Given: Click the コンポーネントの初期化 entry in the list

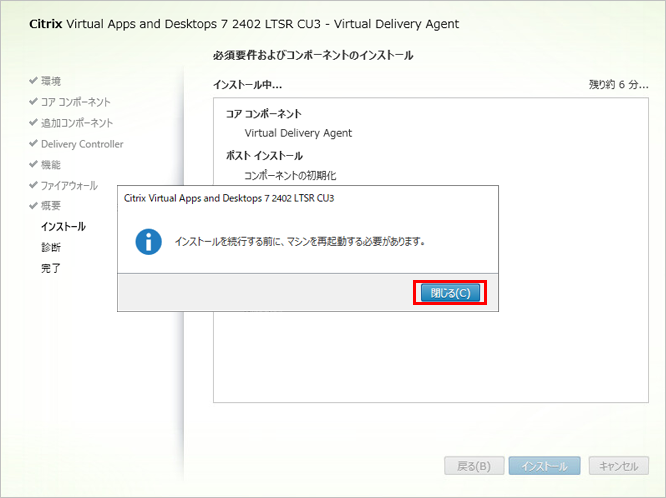Looking at the screenshot, I should coord(290,175).
